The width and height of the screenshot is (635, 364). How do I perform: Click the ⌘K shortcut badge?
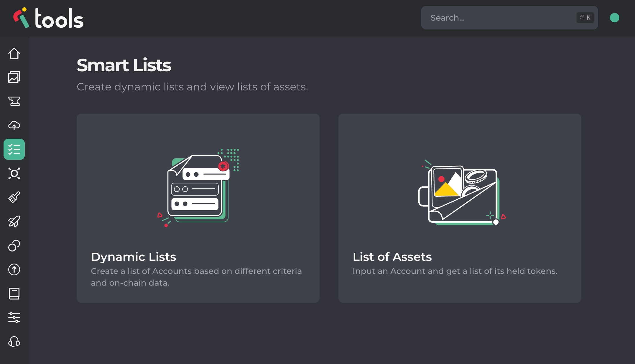[x=585, y=18]
